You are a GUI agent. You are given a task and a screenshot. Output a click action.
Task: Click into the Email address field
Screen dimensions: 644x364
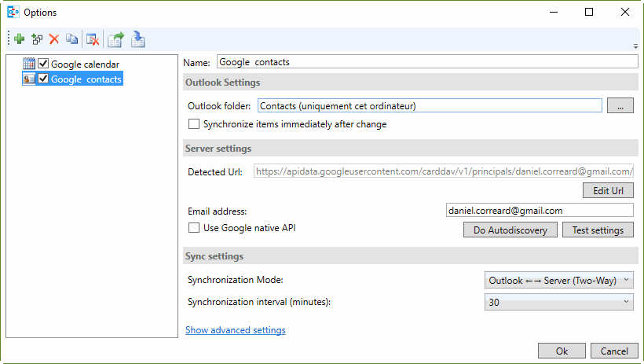tap(539, 210)
